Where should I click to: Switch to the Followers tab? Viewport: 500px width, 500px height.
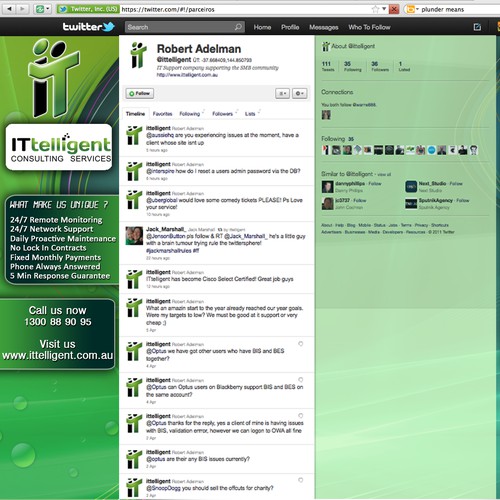223,114
